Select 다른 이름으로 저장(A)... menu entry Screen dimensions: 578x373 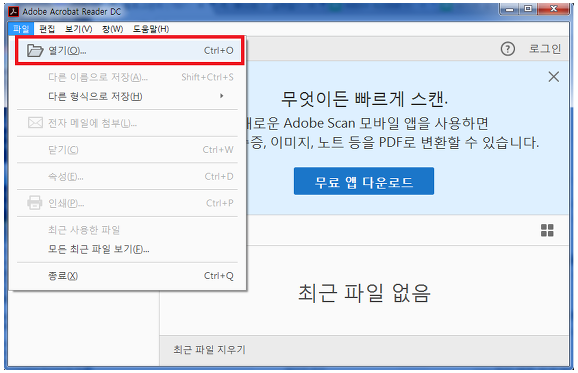click(127, 77)
